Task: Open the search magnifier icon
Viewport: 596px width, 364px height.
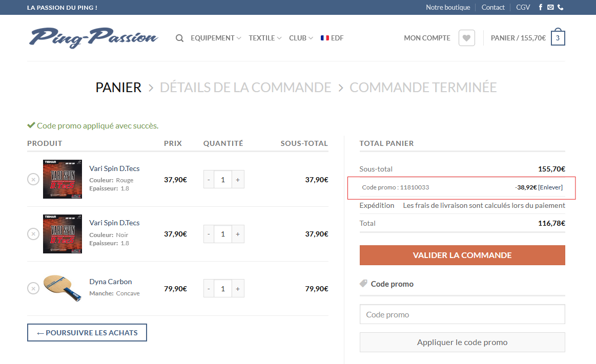Action: (179, 38)
